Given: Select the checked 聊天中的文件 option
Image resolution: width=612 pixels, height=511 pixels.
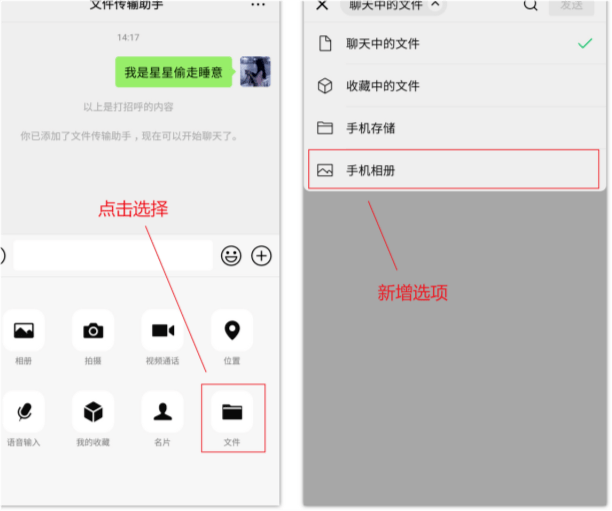Looking at the screenshot, I should pyautogui.click(x=454, y=43).
